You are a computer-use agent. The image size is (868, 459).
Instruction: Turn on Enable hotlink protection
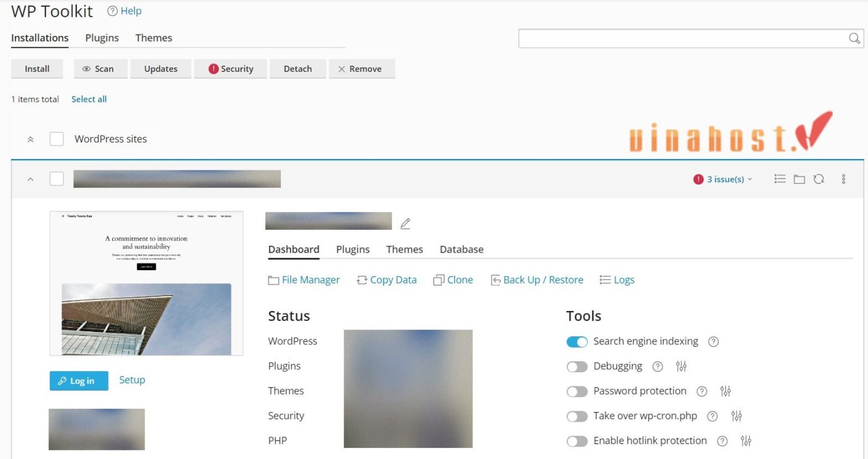[x=577, y=440]
